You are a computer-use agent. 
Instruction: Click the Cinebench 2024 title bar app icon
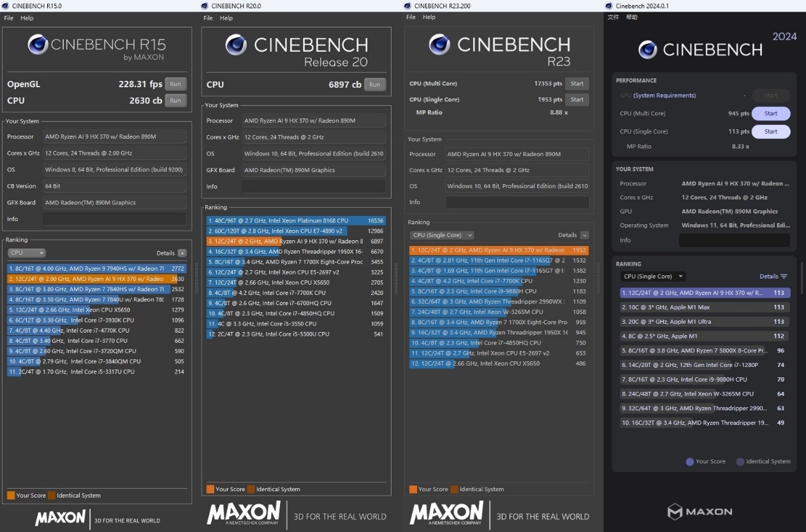click(610, 6)
